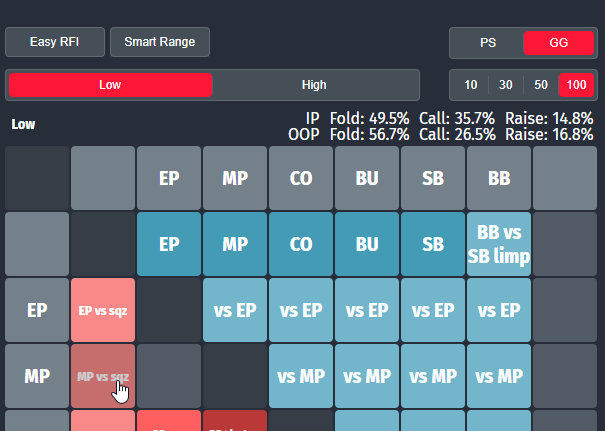Open the BB vs SB limp range
This screenshot has height=431, width=605.
click(499, 244)
